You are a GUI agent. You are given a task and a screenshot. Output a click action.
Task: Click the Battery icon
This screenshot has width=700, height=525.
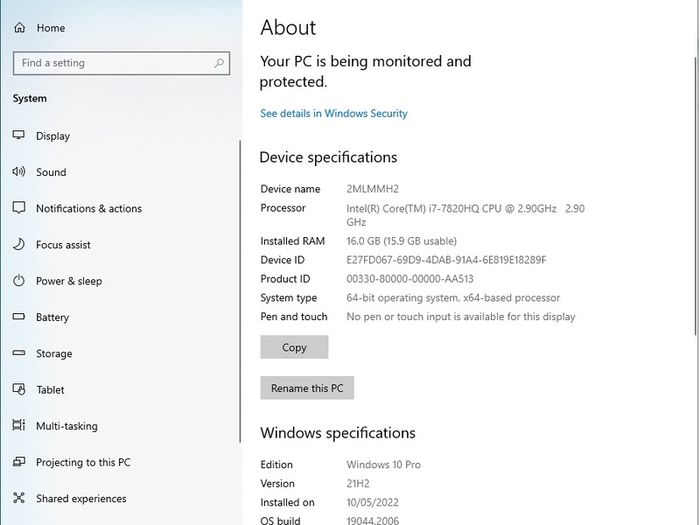(19, 317)
